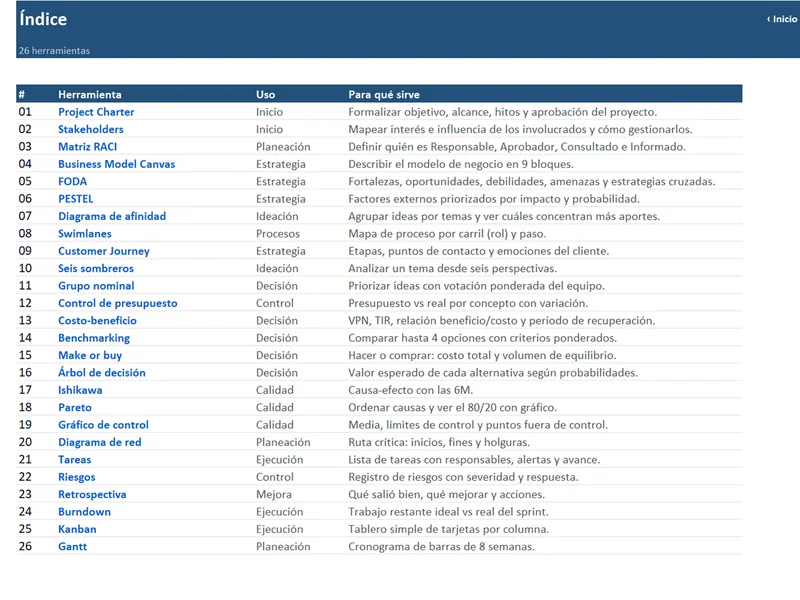Select 'Trabajo restante ideal vs real del sprint.'
The height and width of the screenshot is (600, 800).
pyautogui.click(x=448, y=511)
